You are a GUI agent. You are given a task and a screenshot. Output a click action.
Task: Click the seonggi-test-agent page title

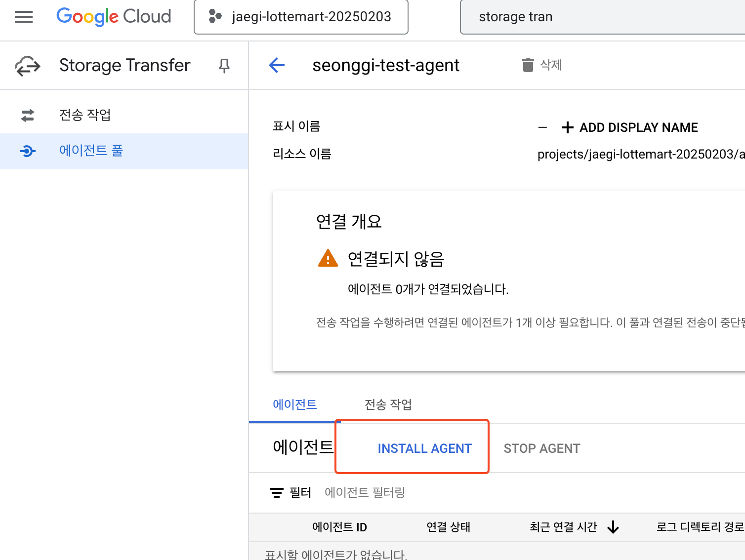(386, 65)
